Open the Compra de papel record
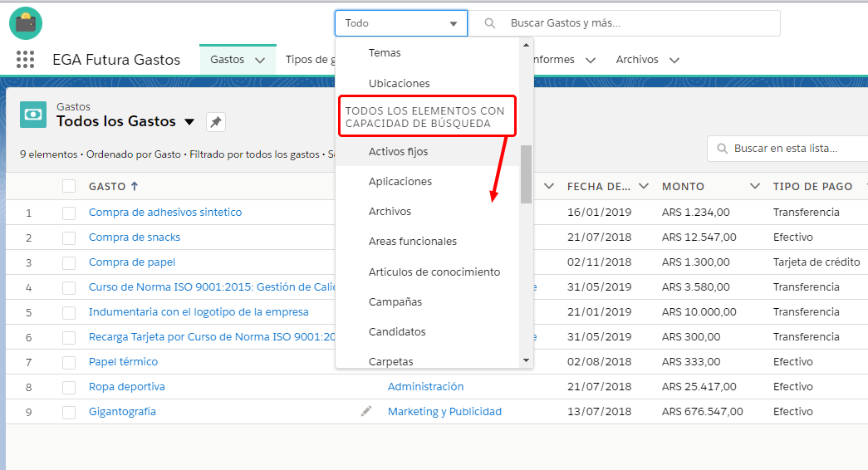 click(132, 262)
